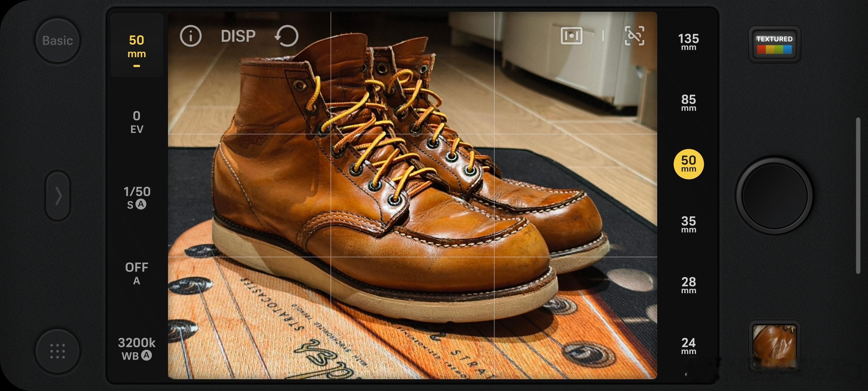
Task: Tap the focus bracket scan icon
Action: point(635,36)
